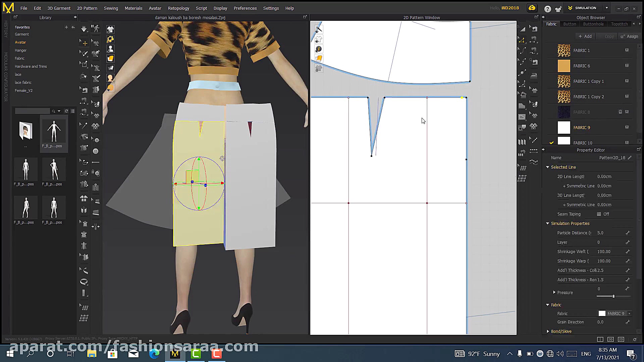Expand the Bond/Skive section
Viewport: 644px width, 362px height.
[548, 331]
